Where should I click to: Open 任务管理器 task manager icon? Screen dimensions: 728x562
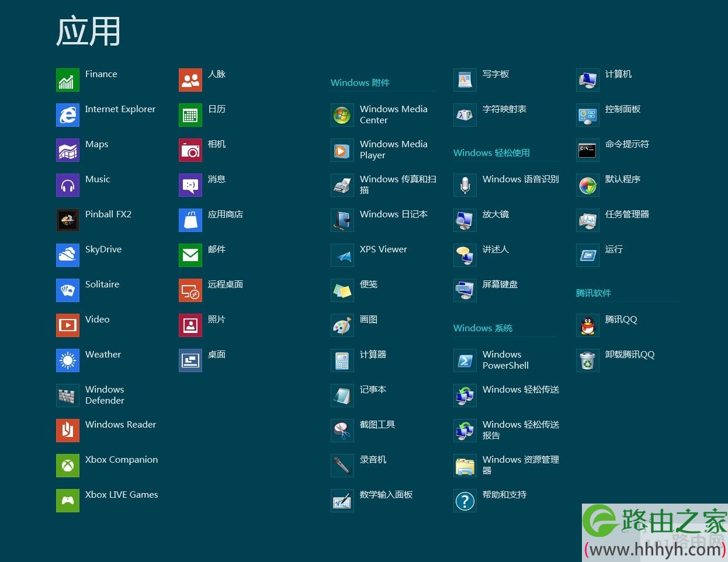pyautogui.click(x=588, y=220)
